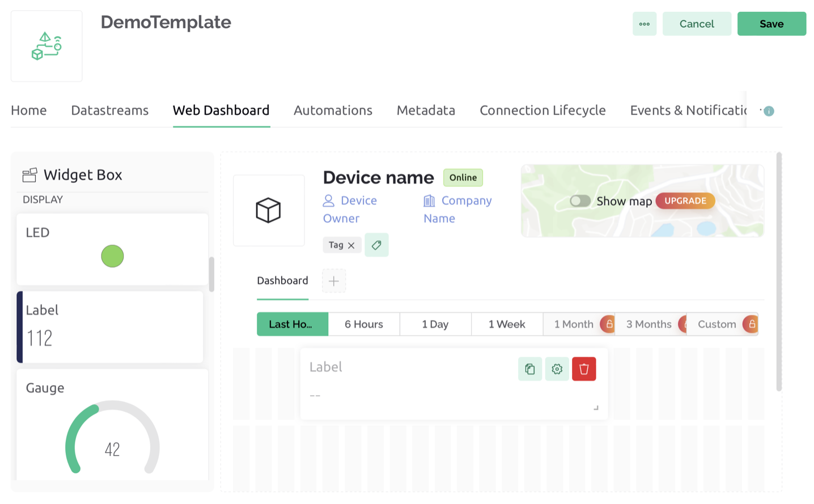Image resolution: width=814 pixels, height=504 pixels.
Task: Click the lock icon on 1 Month
Action: pos(609,324)
